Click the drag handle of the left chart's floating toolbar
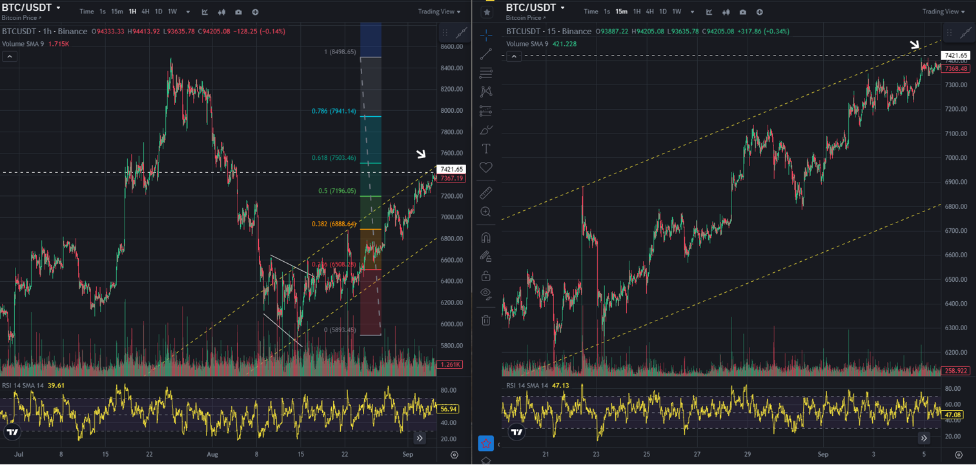The image size is (980, 465). pyautogui.click(x=445, y=33)
